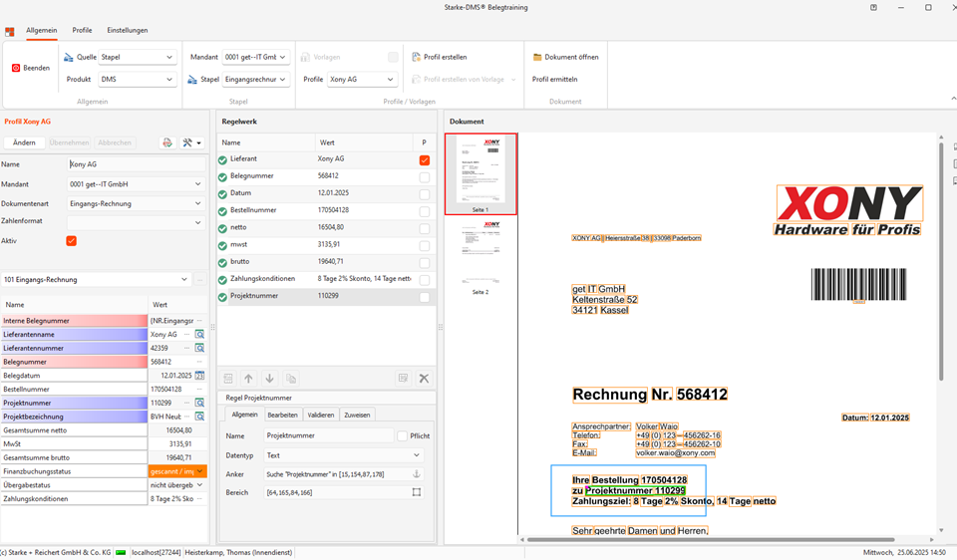The height and width of the screenshot is (560, 957).
Task: Click the green connection indicator in status bar
Action: coord(121,553)
